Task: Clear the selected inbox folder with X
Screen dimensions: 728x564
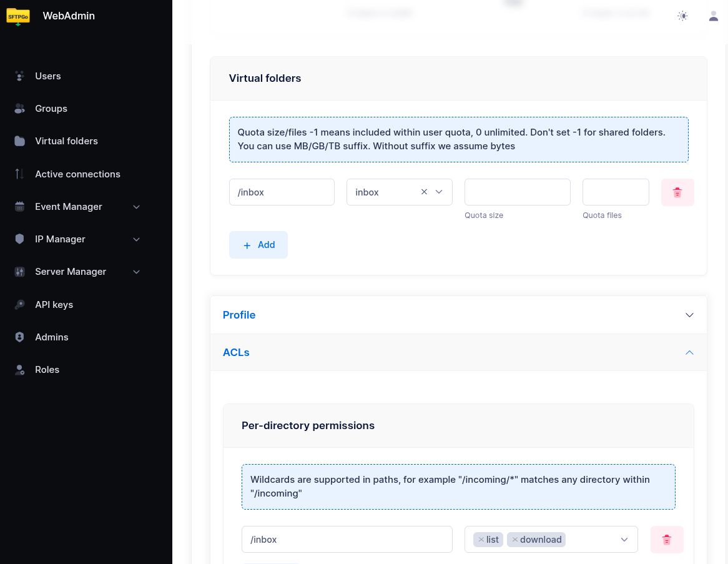Action: pos(424,192)
